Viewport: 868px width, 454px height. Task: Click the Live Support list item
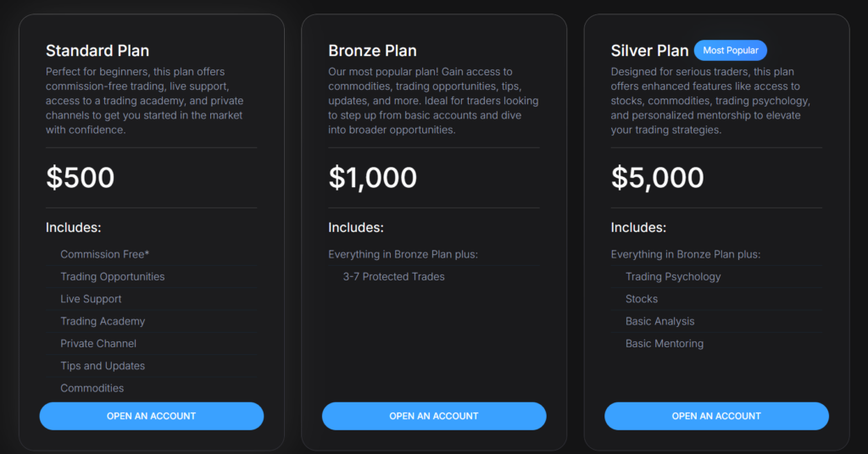tap(91, 299)
